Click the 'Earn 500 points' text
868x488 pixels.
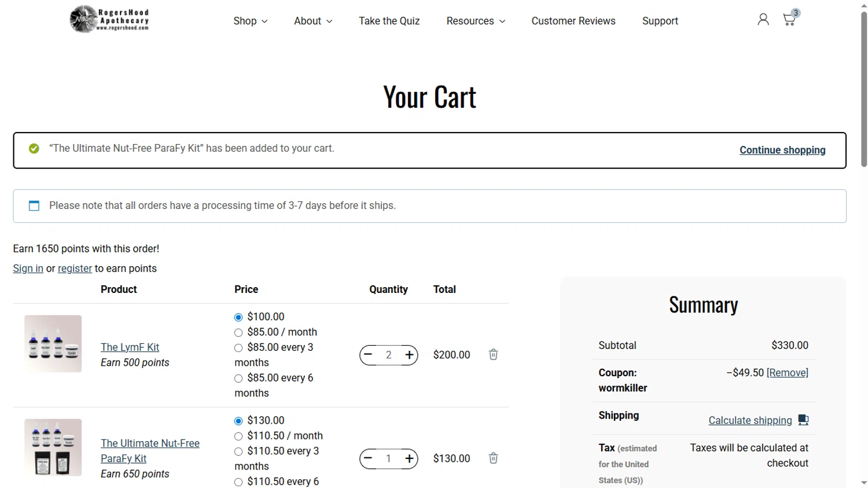(x=135, y=362)
